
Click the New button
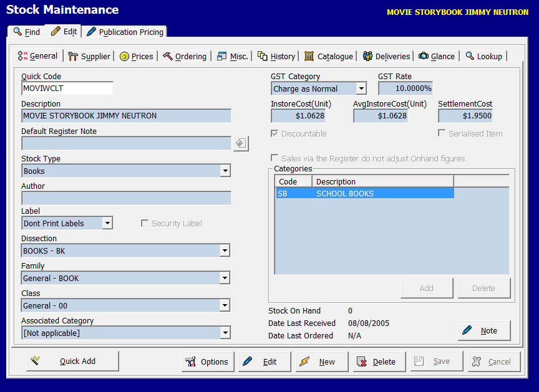(x=322, y=361)
